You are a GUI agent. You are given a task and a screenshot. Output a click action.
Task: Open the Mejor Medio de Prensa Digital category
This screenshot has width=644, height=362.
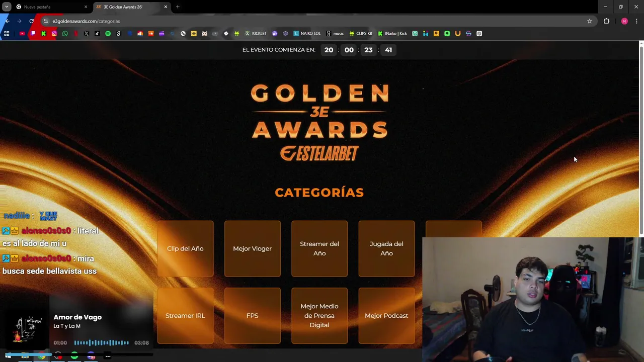click(319, 316)
